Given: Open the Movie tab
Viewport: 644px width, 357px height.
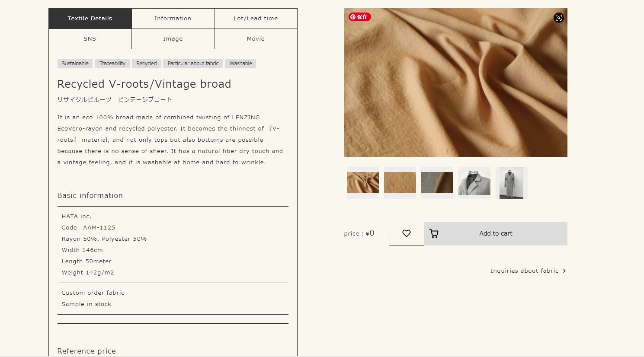Looking at the screenshot, I should click(256, 39).
